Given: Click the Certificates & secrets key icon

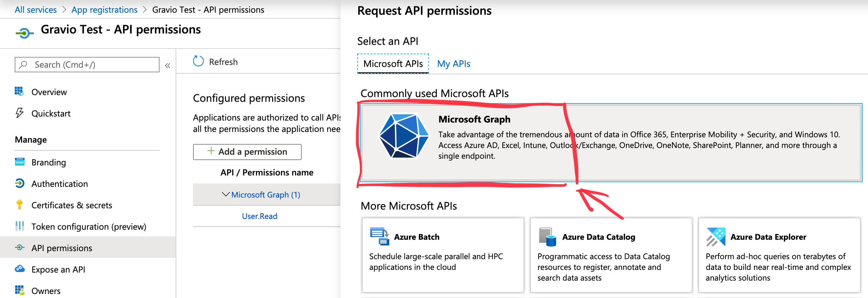Looking at the screenshot, I should pyautogui.click(x=19, y=205).
